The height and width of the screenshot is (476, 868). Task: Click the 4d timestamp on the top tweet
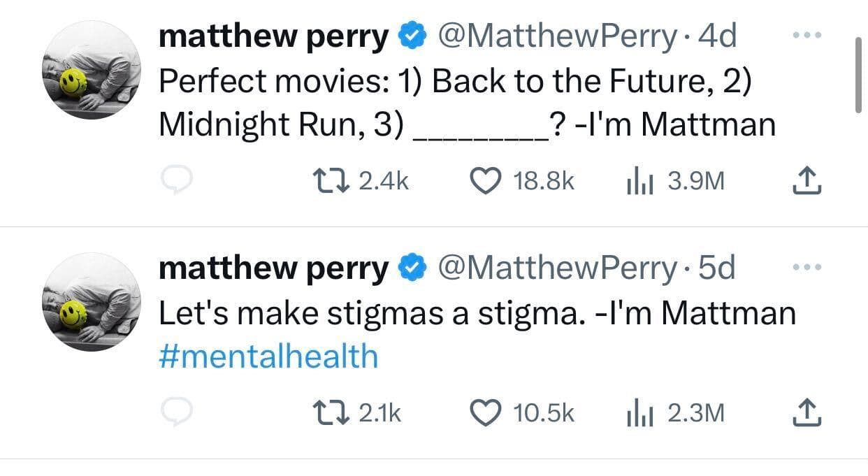click(x=717, y=34)
